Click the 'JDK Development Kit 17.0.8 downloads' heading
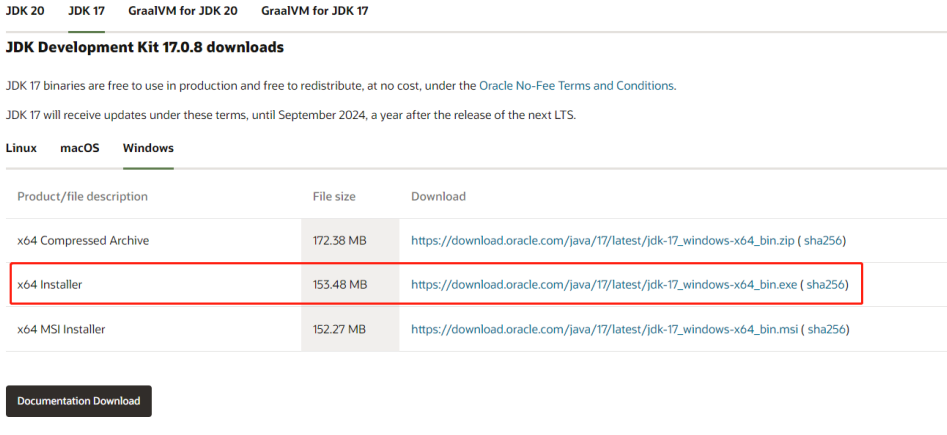This screenshot has width=947, height=435. (145, 47)
